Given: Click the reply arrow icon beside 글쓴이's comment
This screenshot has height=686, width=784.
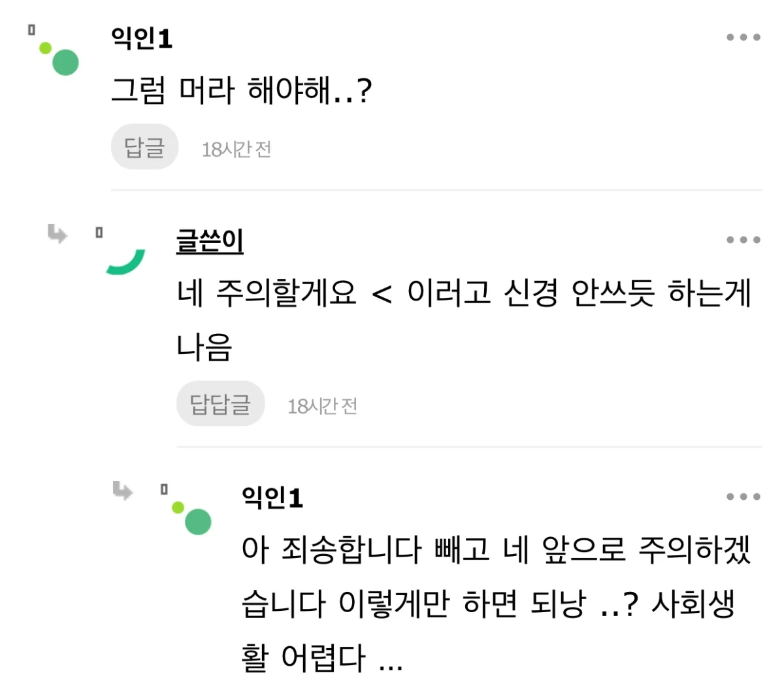Looking at the screenshot, I should 57,233.
